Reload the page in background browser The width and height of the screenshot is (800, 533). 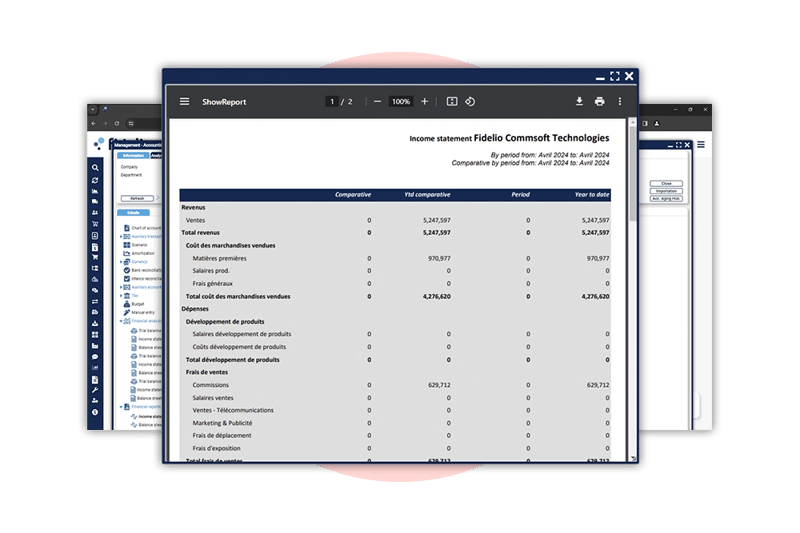click(117, 123)
